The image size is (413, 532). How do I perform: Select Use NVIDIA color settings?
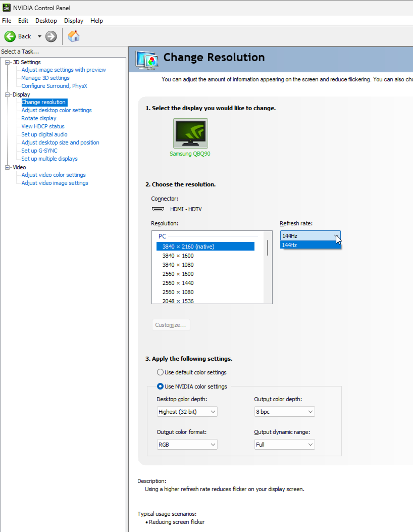(160, 386)
